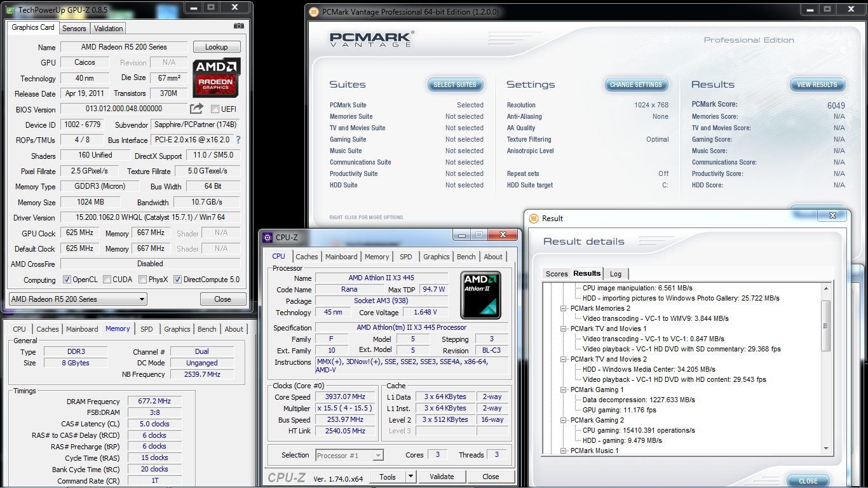Click the 'GPU gaming: 11.176 fps' result row
The height and width of the screenshot is (488, 868).
[x=620, y=410]
